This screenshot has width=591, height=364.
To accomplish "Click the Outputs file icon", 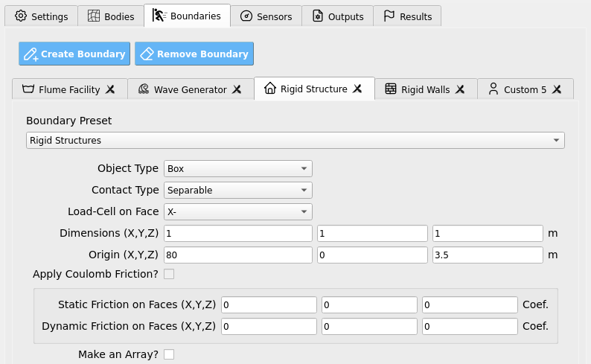I will [318, 16].
